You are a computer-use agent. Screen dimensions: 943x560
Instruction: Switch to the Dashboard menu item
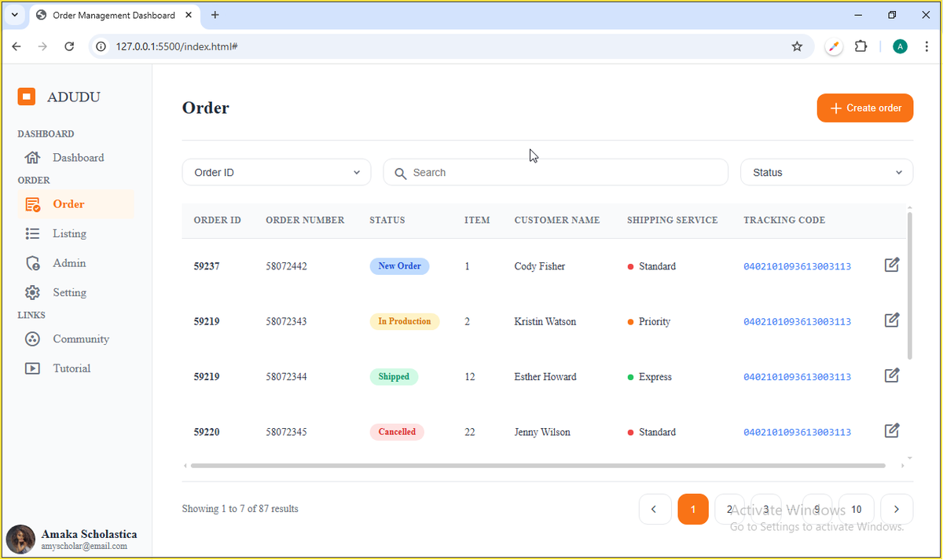(x=78, y=157)
